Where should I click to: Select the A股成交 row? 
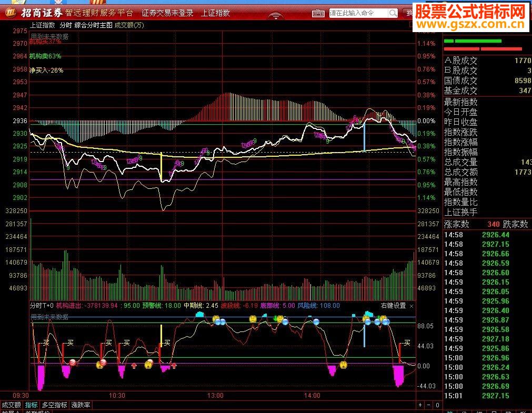tap(487, 61)
